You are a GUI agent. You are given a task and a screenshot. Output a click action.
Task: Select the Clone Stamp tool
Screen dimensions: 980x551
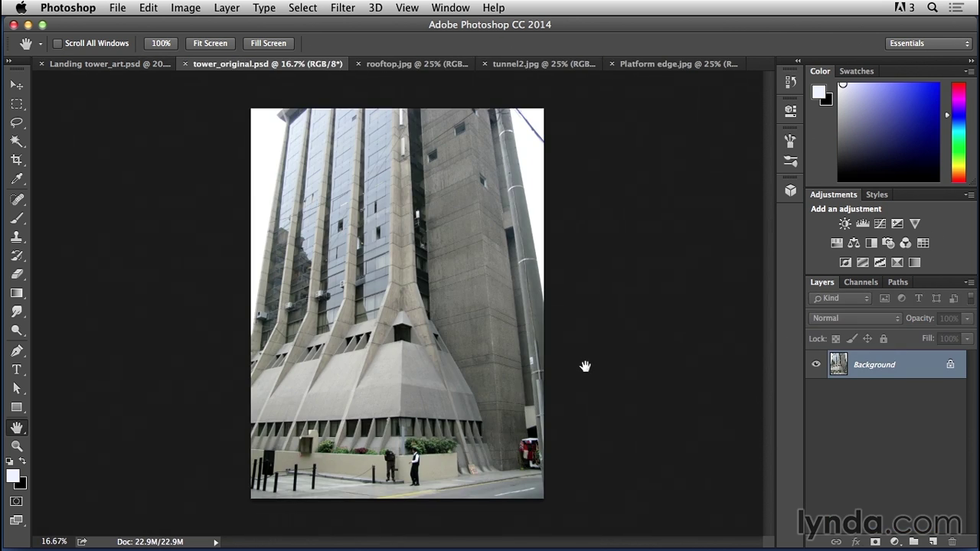point(17,237)
